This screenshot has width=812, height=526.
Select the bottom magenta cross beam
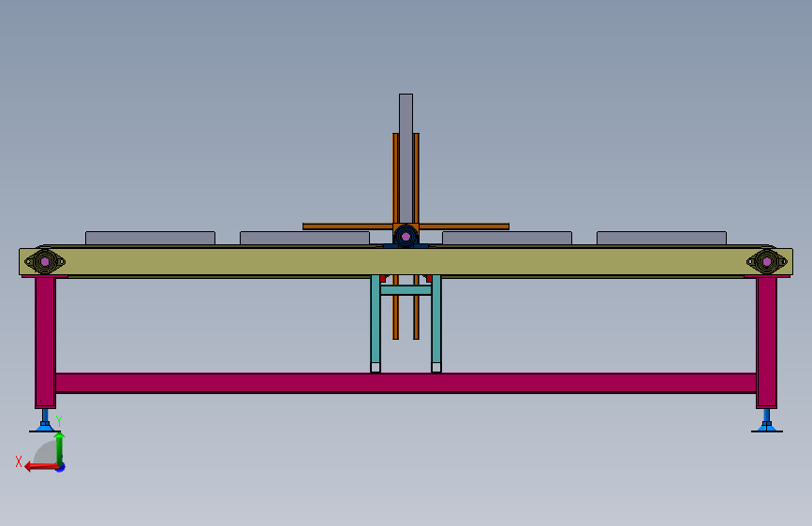(x=406, y=383)
